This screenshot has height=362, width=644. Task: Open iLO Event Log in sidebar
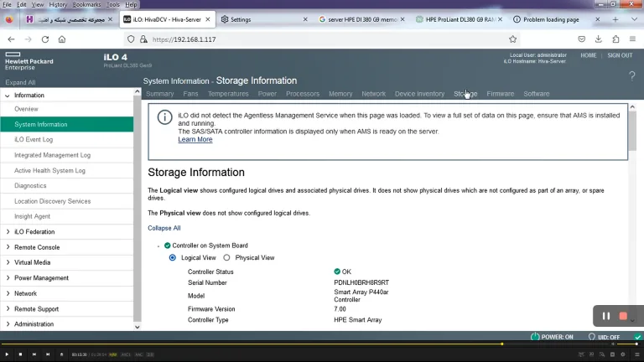[34, 140]
